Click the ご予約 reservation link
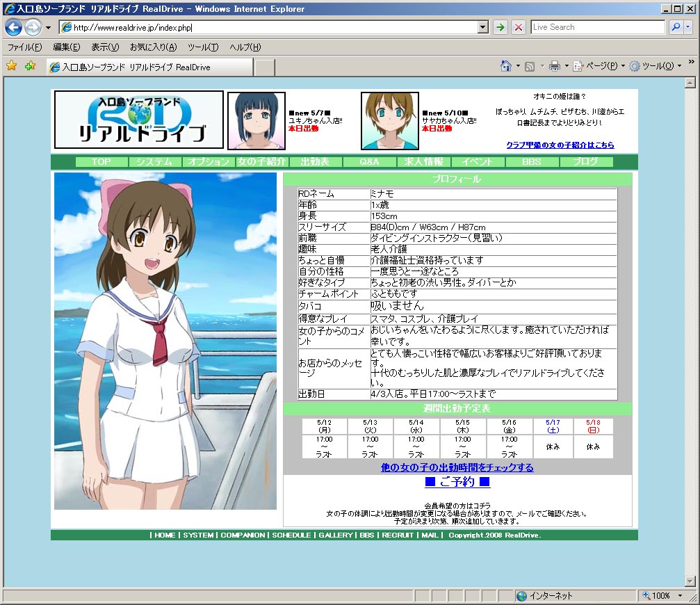 tap(457, 482)
